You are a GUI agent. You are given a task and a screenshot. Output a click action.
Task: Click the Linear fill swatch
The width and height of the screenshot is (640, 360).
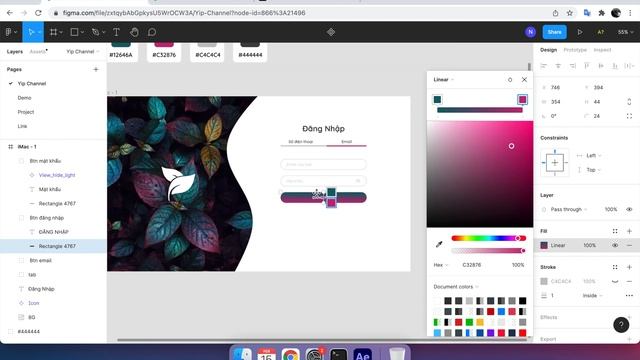pos(544,245)
